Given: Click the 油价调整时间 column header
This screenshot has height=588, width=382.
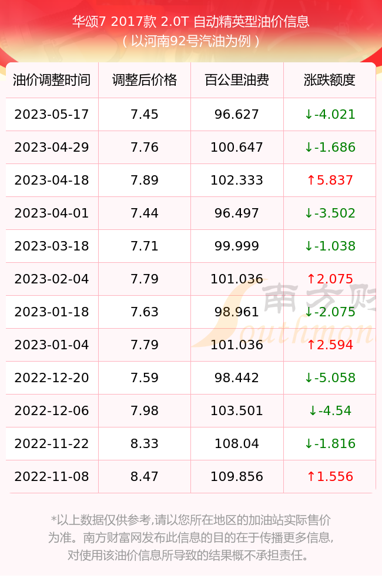Looking at the screenshot, I should point(52,80).
